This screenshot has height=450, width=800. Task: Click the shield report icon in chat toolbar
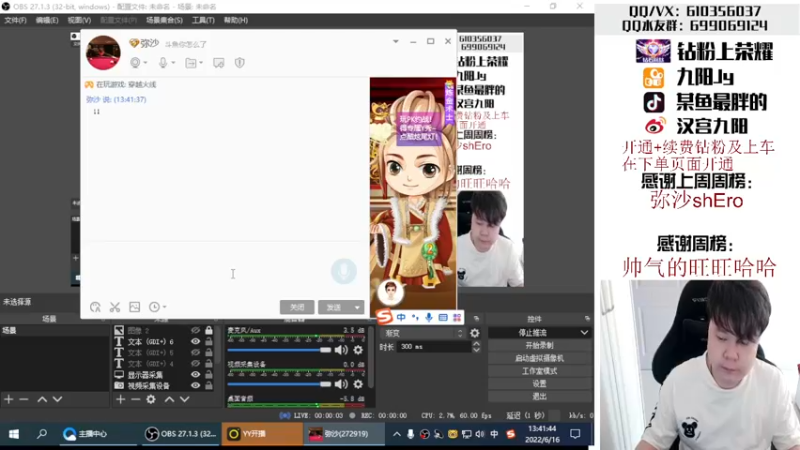click(240, 63)
